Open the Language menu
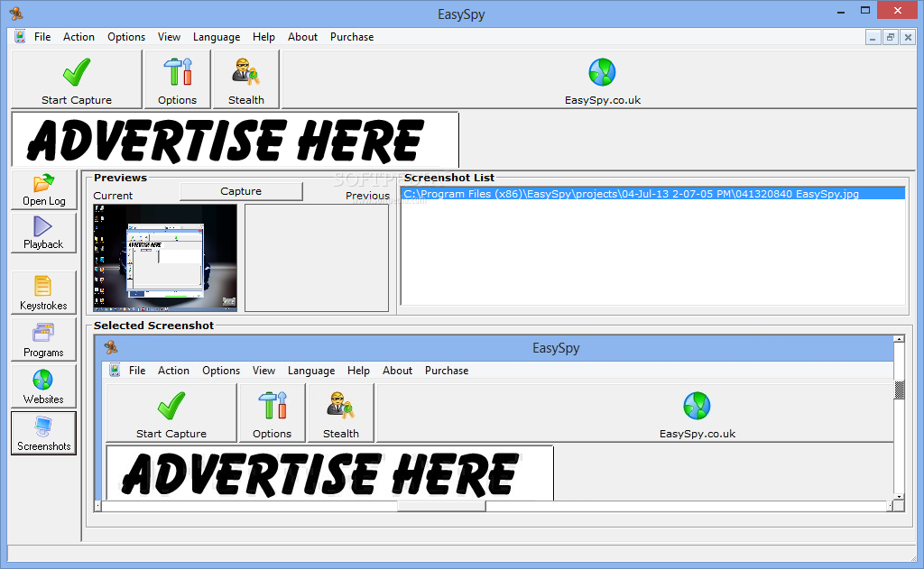 tap(217, 36)
